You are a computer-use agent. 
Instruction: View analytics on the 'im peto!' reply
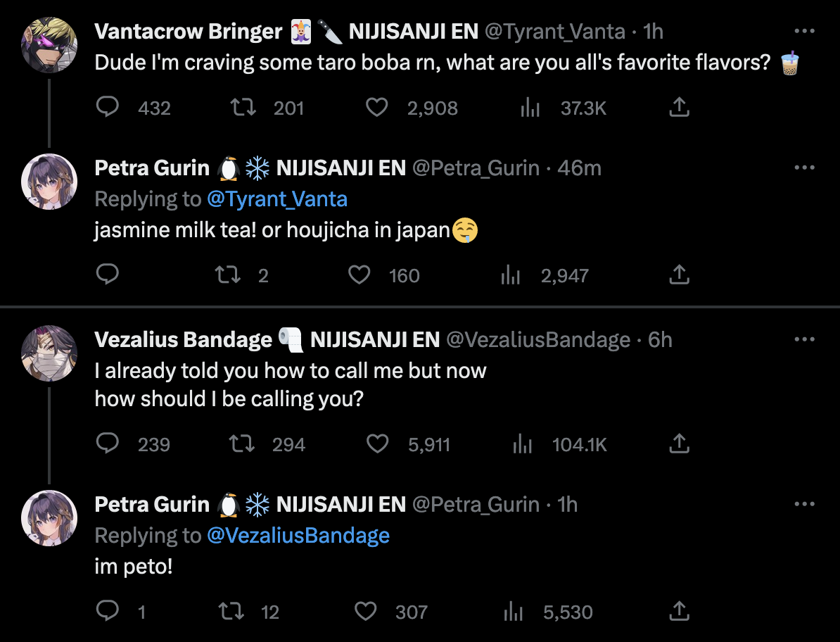click(511, 612)
